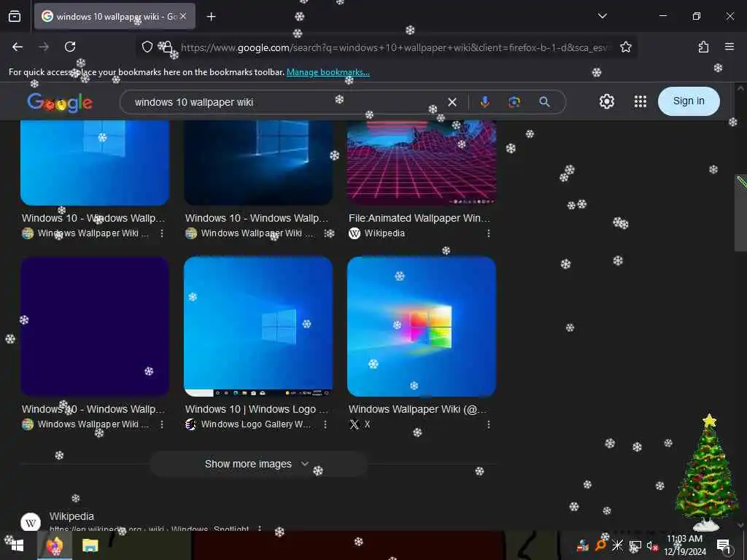Open light blue Windows 10 wallpaper thumbnail
Screen dimensions: 747x560
click(x=95, y=163)
